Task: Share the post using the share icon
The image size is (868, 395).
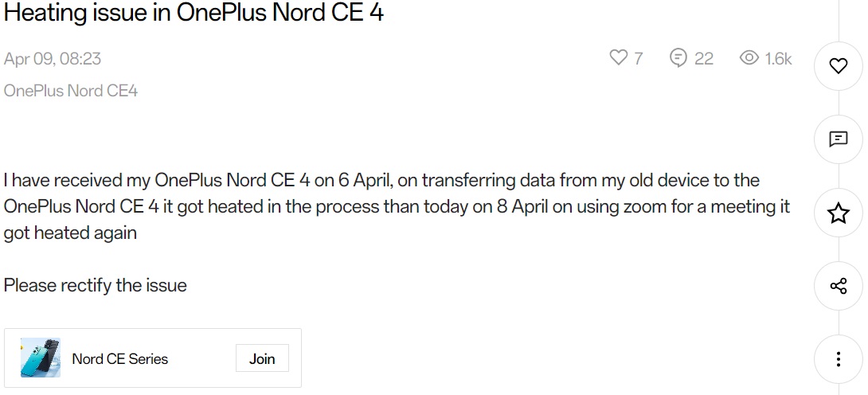Action: coord(838,286)
